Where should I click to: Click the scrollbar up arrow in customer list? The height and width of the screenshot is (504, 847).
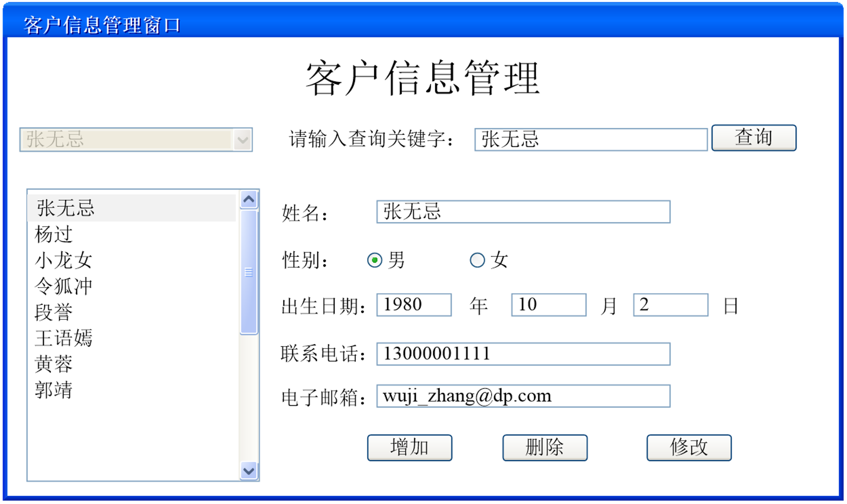(x=249, y=199)
